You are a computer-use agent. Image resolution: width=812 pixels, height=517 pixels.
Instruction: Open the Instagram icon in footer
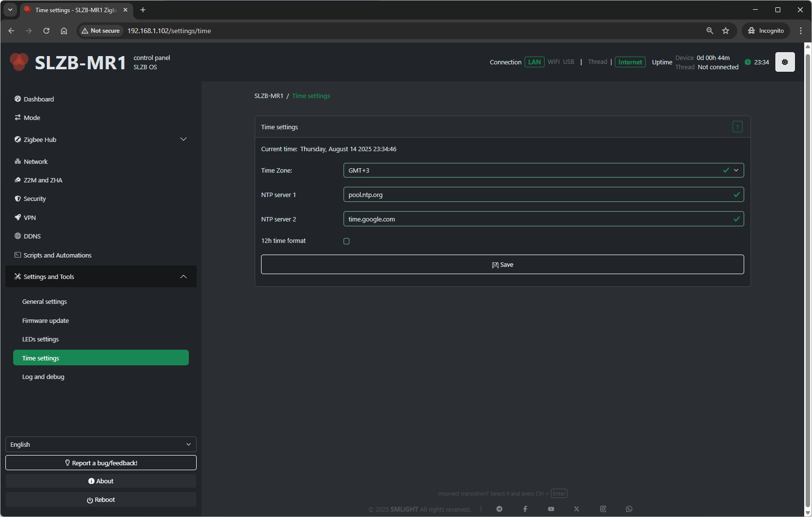[x=603, y=509]
